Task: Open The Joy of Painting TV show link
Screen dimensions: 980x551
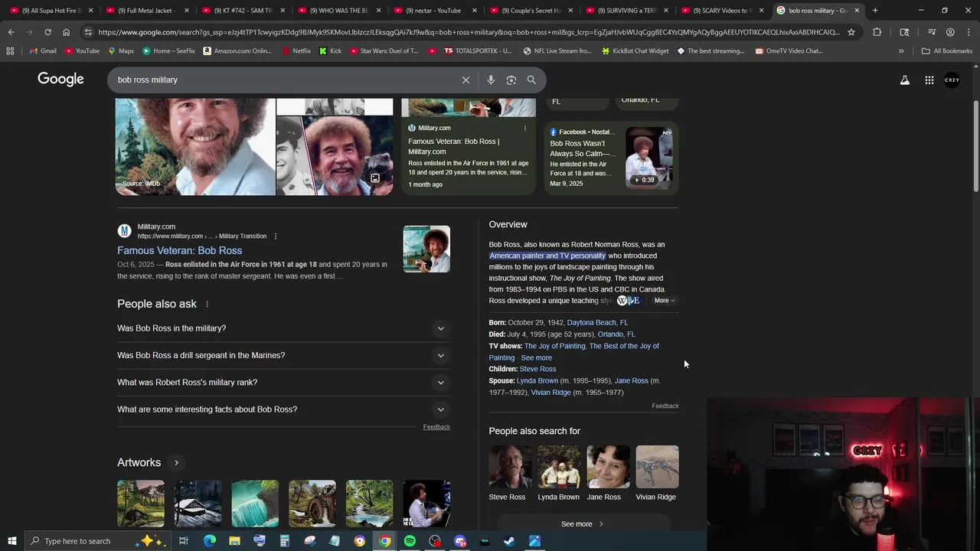Action: tap(554, 346)
